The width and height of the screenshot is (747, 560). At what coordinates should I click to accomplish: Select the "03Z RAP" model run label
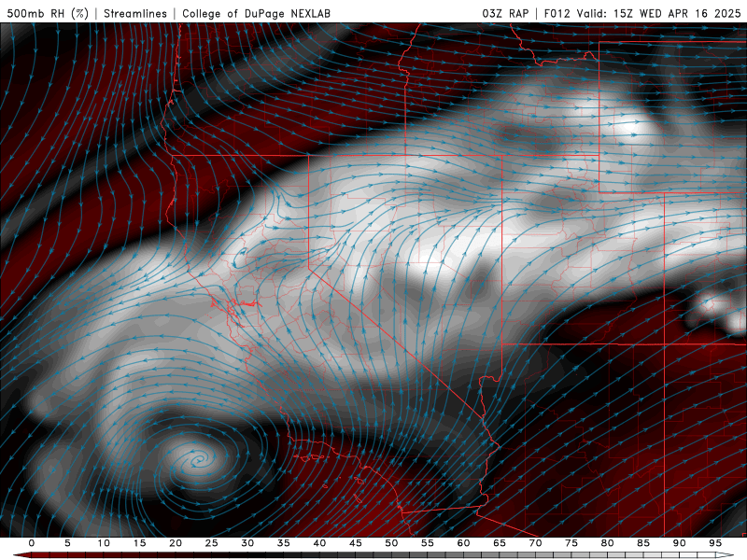[x=505, y=13]
